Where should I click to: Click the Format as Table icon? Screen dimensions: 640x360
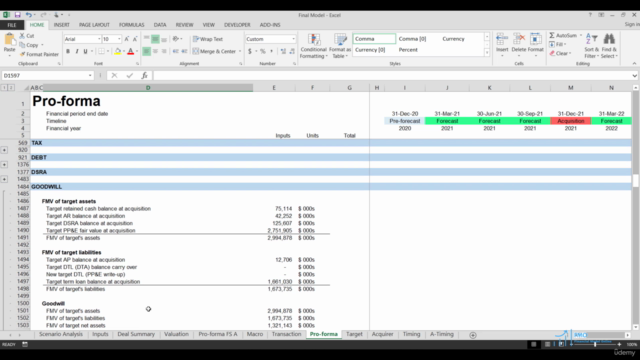[x=340, y=40]
